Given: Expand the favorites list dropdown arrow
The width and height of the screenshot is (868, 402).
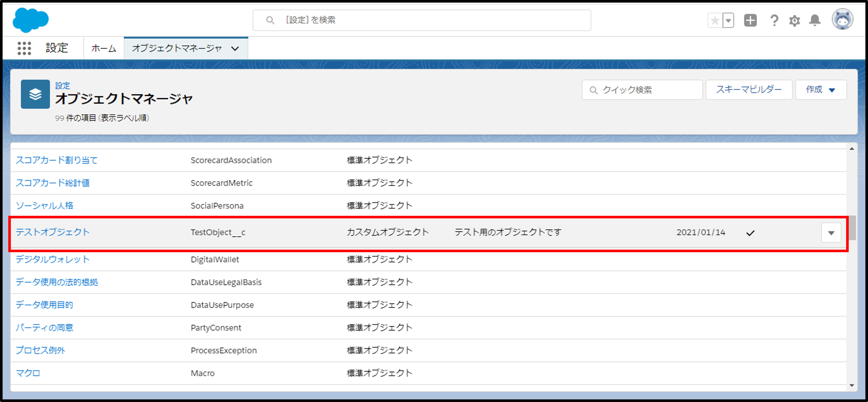Looking at the screenshot, I should (x=728, y=21).
